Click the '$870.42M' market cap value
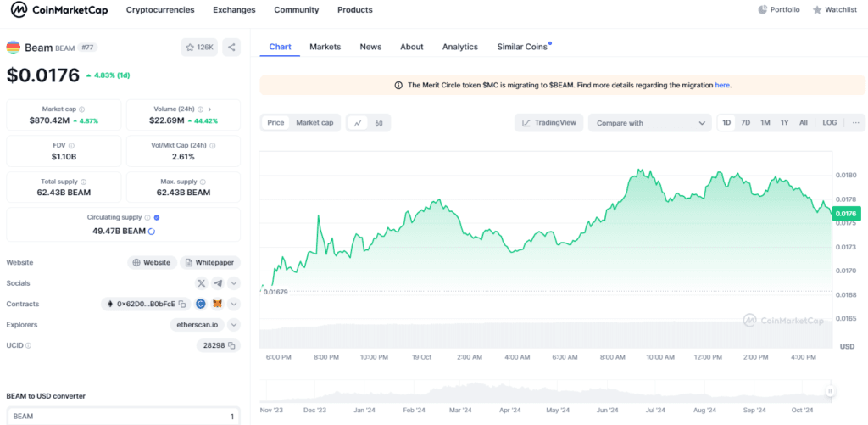The height and width of the screenshot is (425, 868). coord(50,120)
